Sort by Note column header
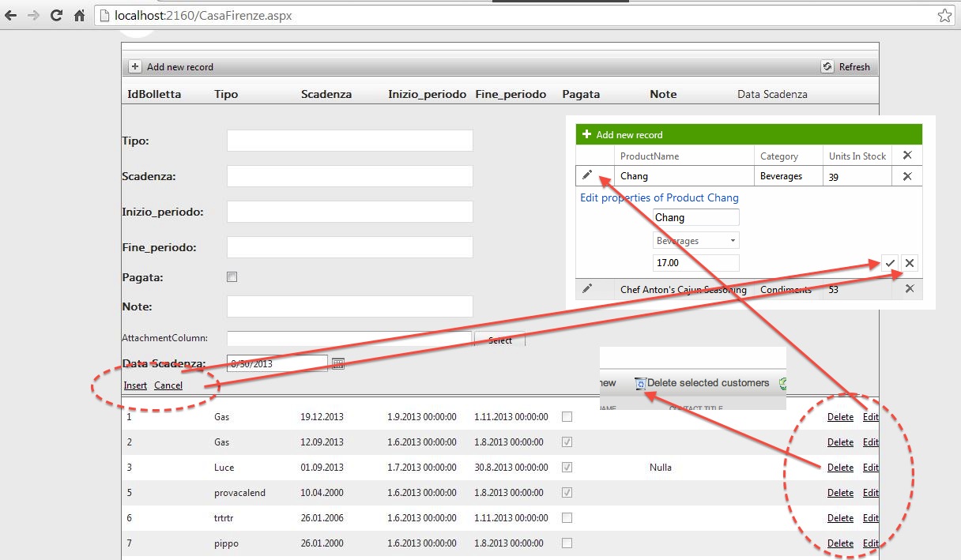Screen dimensions: 961x560 pyautogui.click(x=663, y=94)
